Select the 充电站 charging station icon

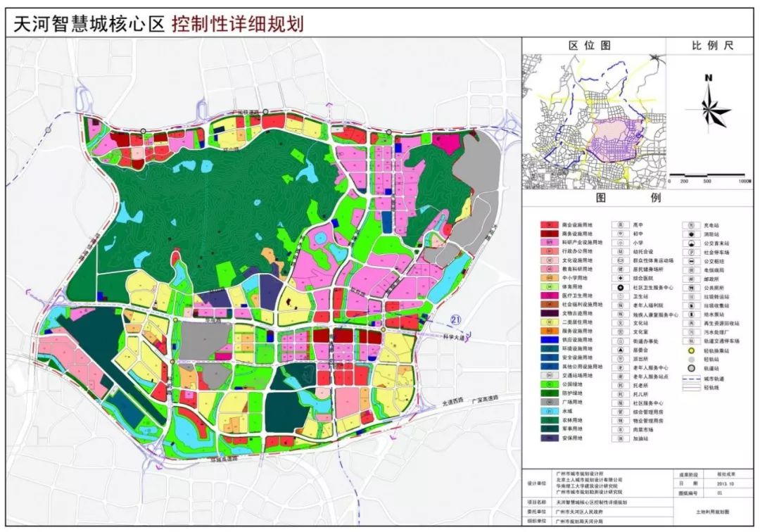pyautogui.click(x=691, y=224)
